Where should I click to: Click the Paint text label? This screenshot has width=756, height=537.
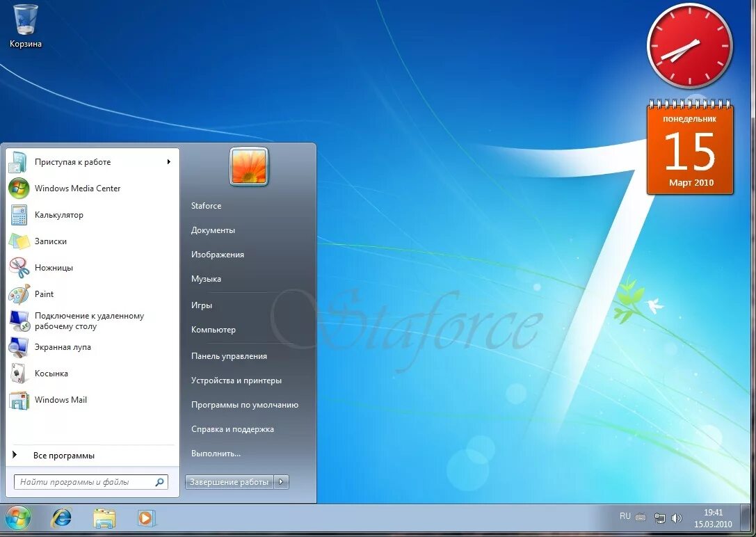44,294
